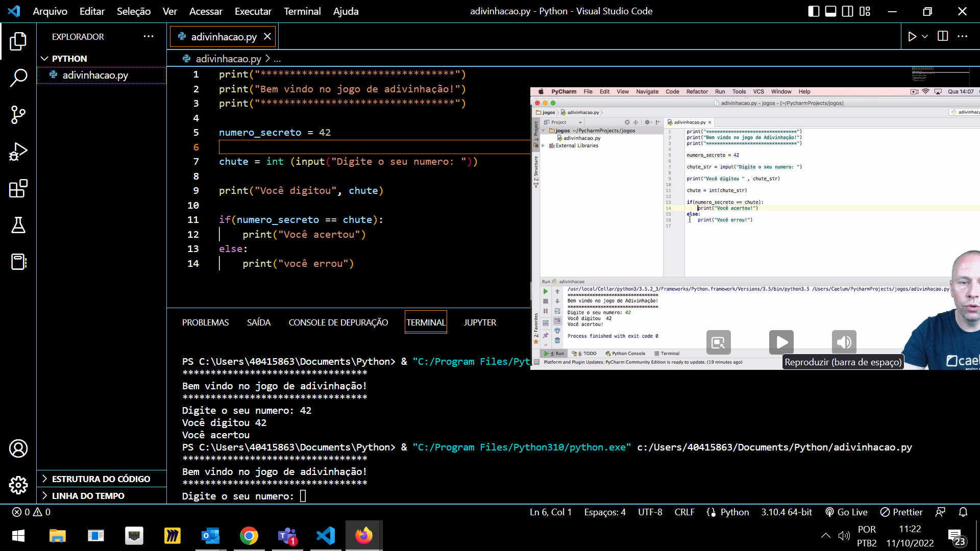The height and width of the screenshot is (551, 980).
Task: Open the Search view in activity bar
Action: pyautogui.click(x=18, y=78)
